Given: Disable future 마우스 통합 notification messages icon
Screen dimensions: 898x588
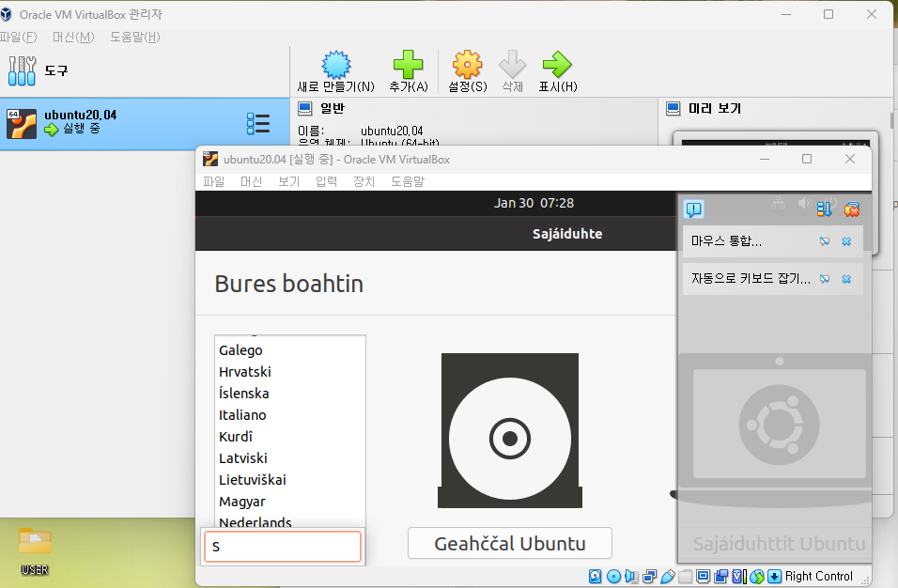Looking at the screenshot, I should pyautogui.click(x=825, y=241).
